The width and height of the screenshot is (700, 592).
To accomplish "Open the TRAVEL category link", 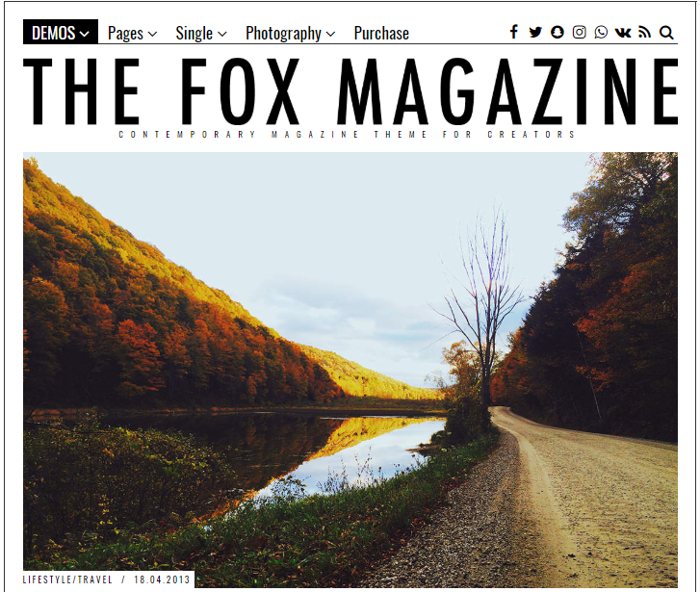I will coord(95,579).
